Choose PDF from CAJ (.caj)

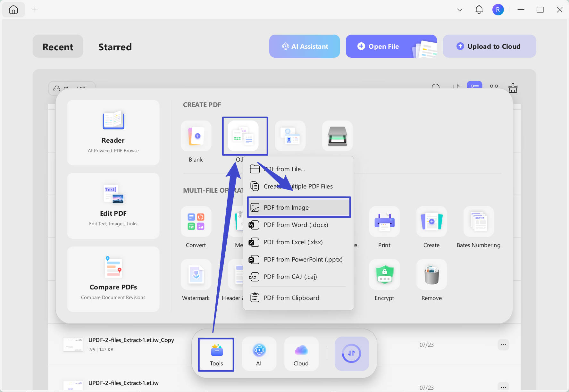coord(298,277)
